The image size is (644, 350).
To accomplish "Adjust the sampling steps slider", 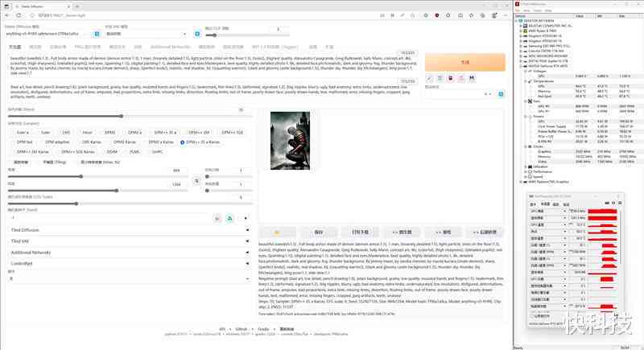I will (x=130, y=116).
